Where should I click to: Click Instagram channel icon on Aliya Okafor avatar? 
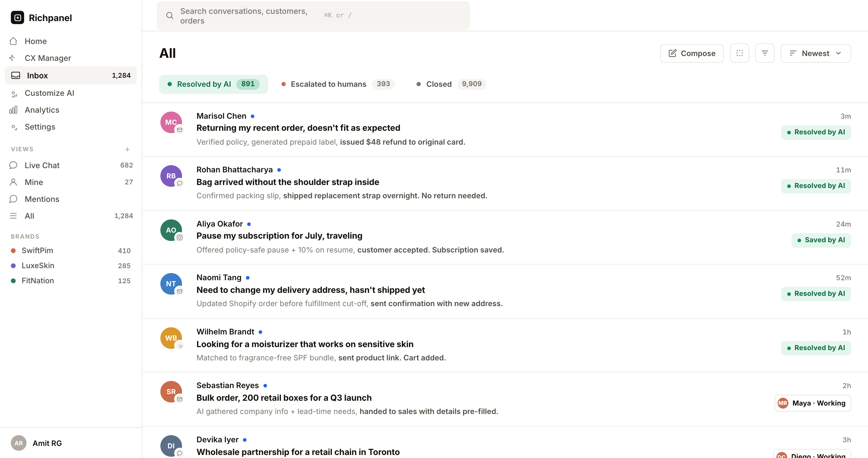click(x=180, y=237)
